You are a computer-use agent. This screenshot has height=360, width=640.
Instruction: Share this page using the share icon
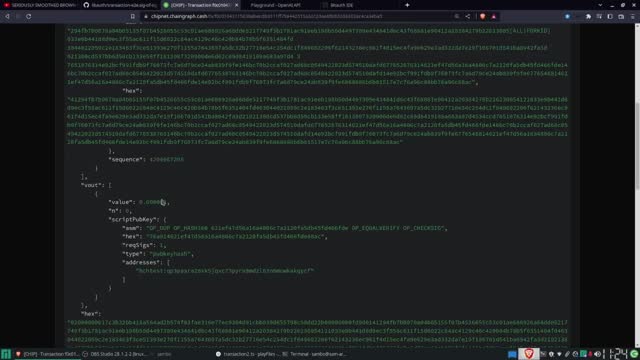coord(468,16)
